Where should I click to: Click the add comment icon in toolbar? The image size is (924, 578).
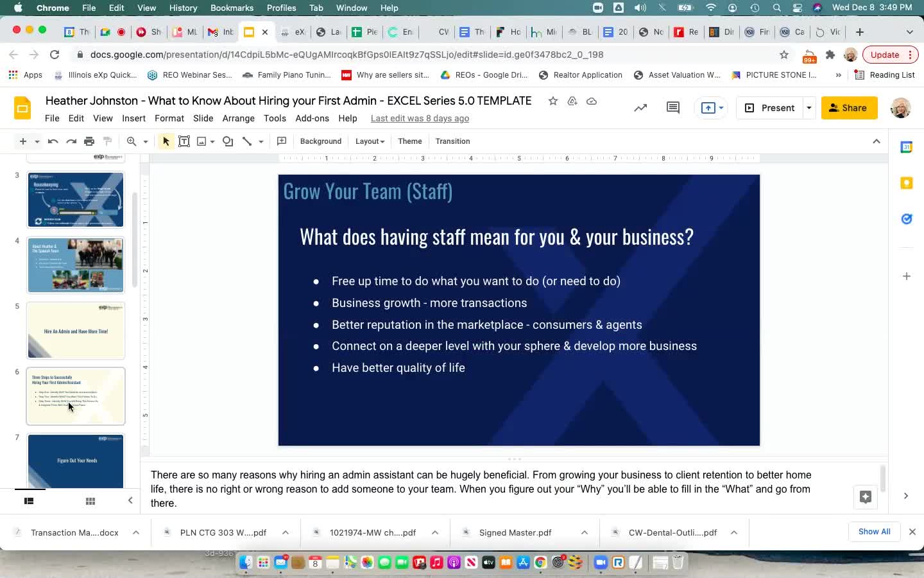click(x=282, y=141)
